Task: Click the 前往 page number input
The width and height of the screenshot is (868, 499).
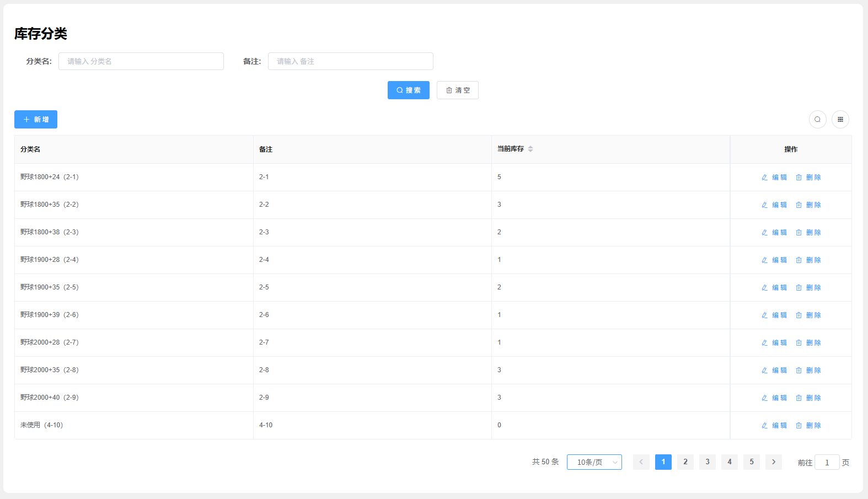Action: (x=826, y=463)
